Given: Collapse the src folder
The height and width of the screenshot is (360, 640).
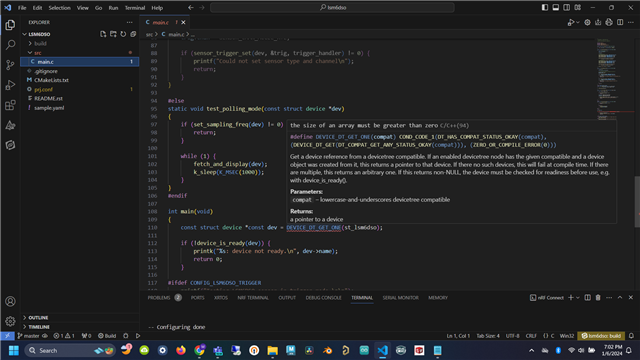Looking at the screenshot, I should click(x=30, y=53).
